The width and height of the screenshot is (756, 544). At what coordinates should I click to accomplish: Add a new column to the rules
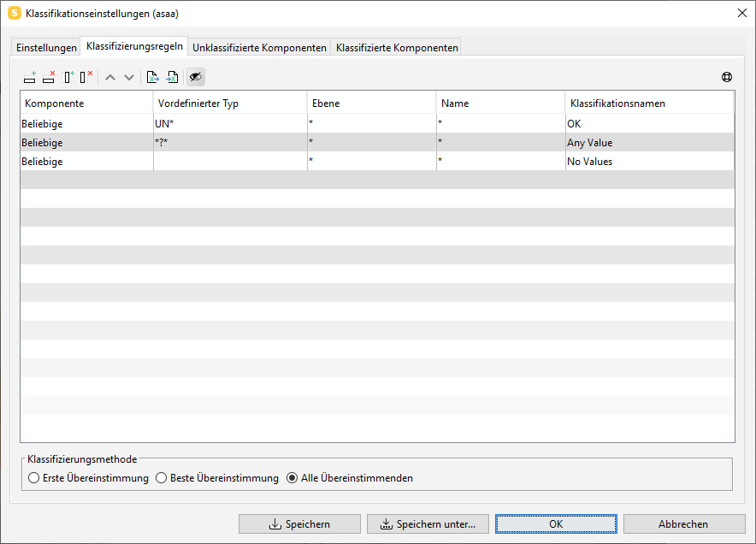point(68,77)
